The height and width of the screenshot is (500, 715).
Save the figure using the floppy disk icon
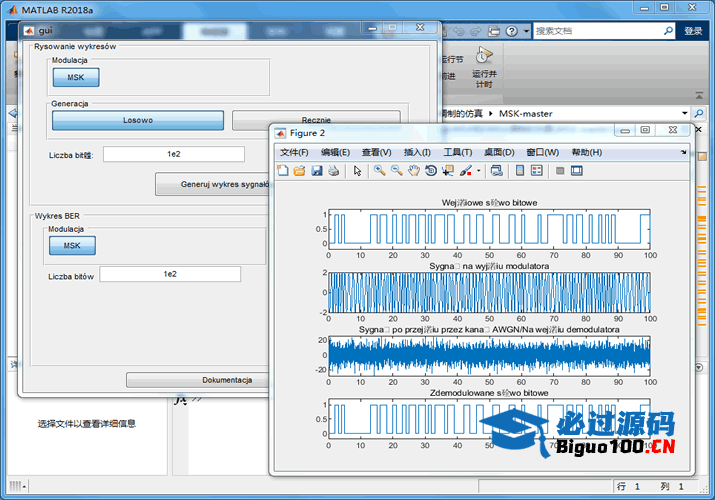317,171
